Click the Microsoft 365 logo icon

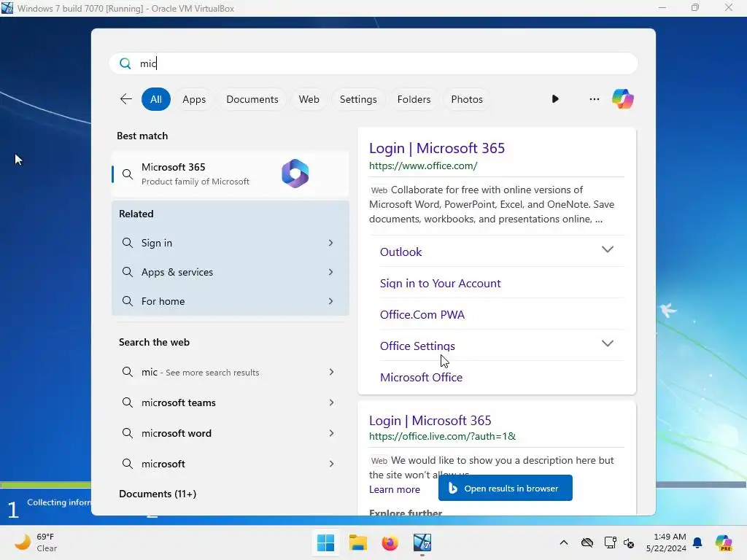click(x=295, y=174)
